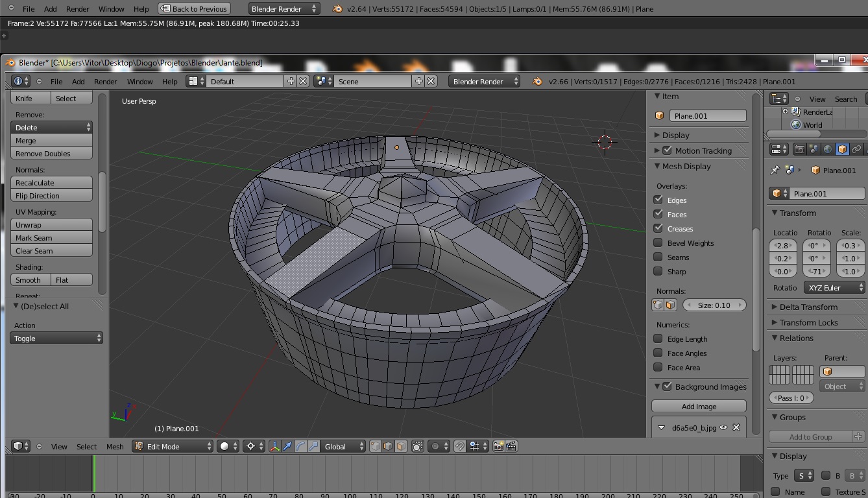This screenshot has width=868, height=498.
Task: Open the Mesh menu in viewport header
Action: coord(115,446)
